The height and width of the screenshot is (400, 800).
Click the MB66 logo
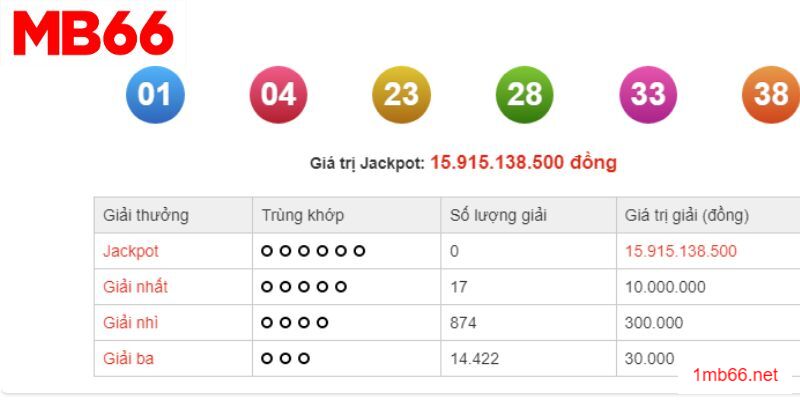92,35
